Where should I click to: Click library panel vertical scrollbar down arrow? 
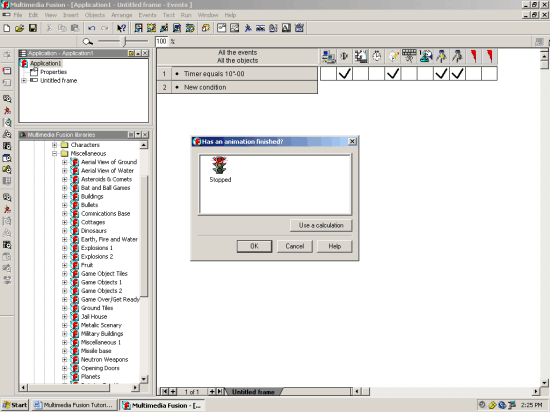pyautogui.click(x=144, y=379)
